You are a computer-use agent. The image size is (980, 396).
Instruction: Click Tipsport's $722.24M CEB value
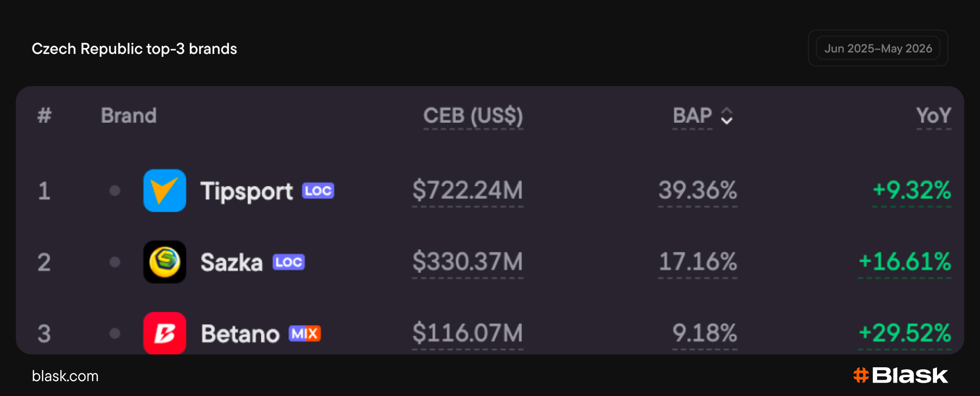click(468, 191)
